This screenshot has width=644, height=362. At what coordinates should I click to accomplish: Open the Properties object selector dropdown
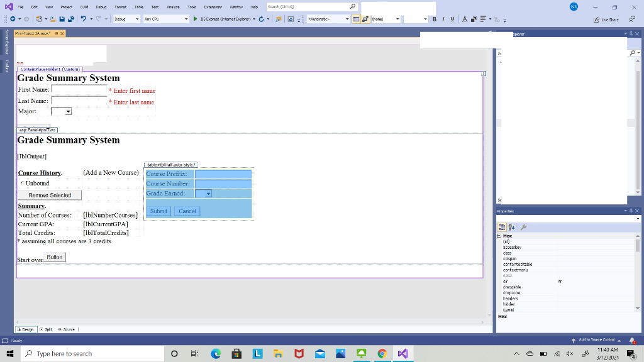638,219
